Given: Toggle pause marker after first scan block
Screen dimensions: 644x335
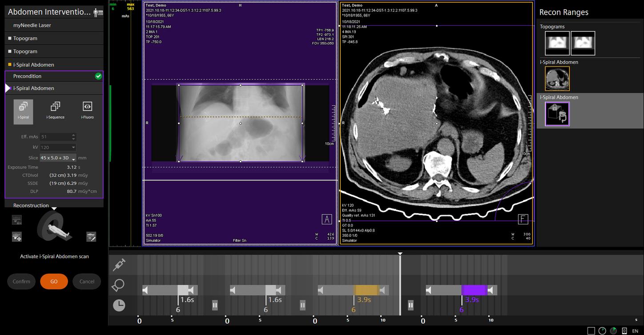Looking at the screenshot, I should (x=215, y=305).
